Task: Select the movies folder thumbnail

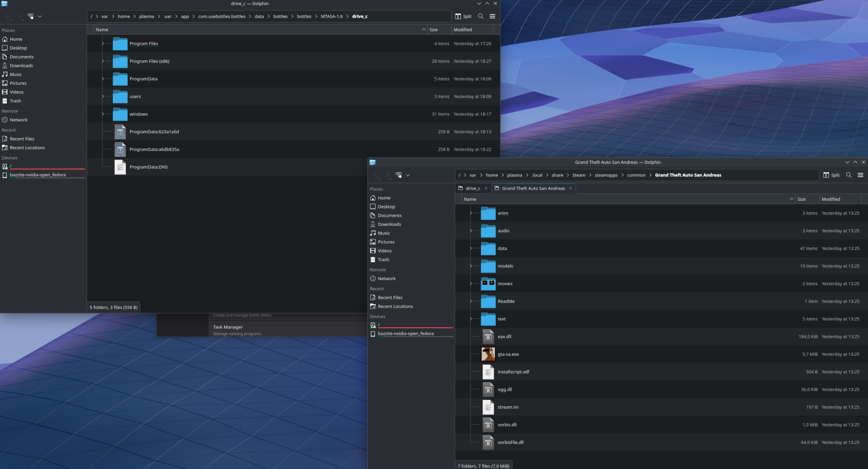Action: 488,284
